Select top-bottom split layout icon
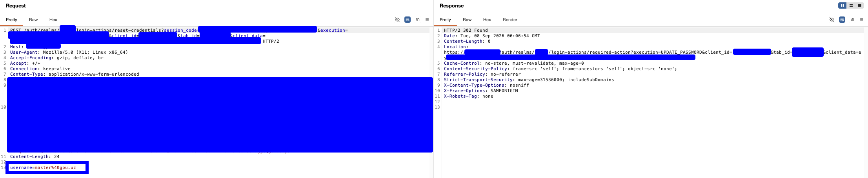868x178 pixels. tap(851, 5)
